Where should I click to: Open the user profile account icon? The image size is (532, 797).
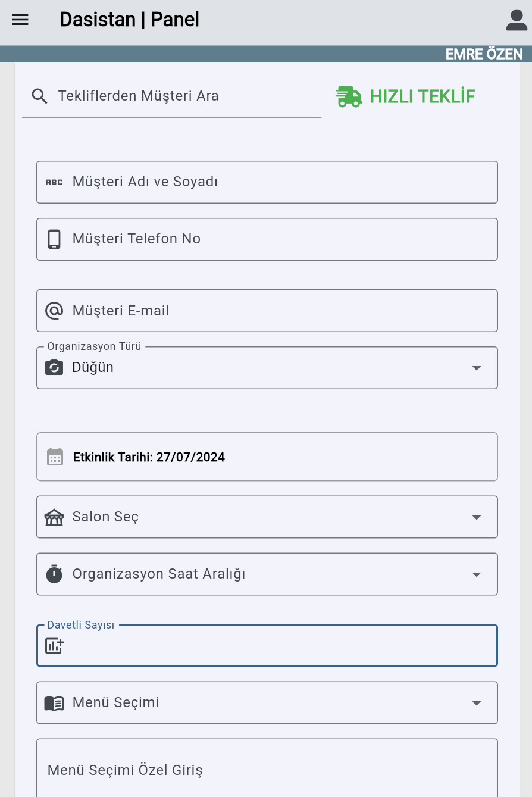point(517,20)
